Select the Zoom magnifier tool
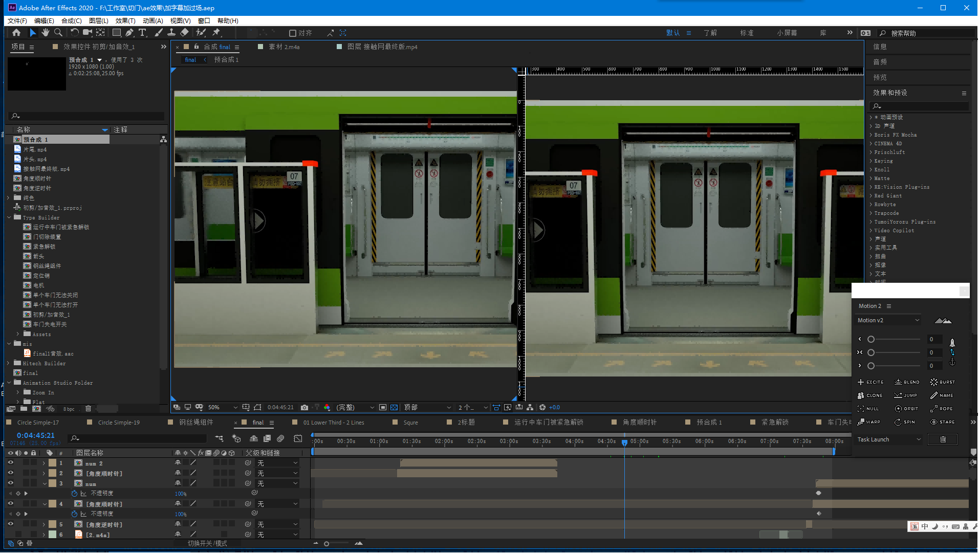The width and height of the screenshot is (980, 554). (58, 33)
